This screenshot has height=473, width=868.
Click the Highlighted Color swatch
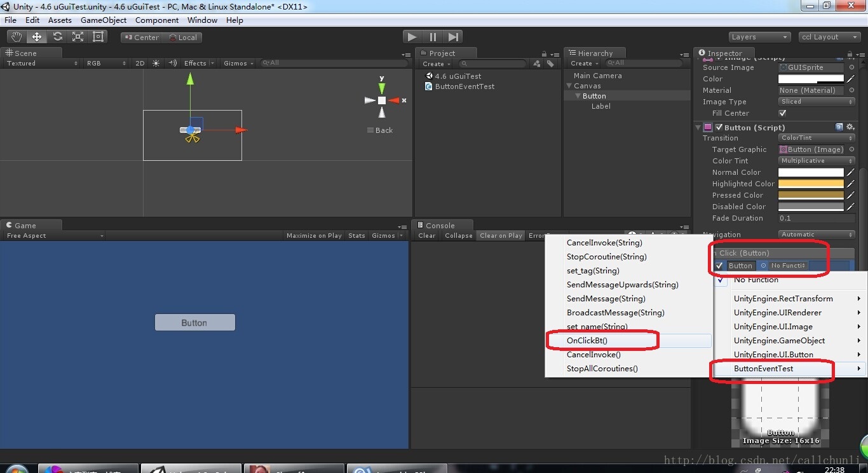click(x=811, y=184)
